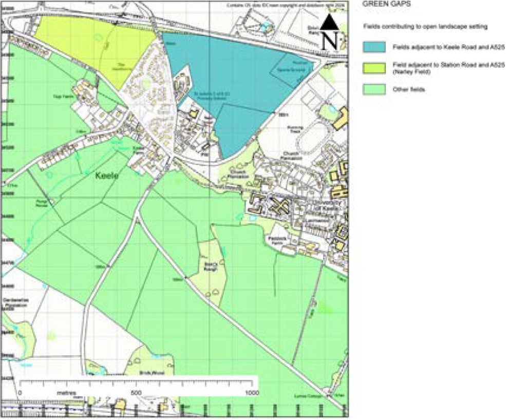Click the '1000' mark on scale bar
The image size is (508, 420).
[x=252, y=393]
